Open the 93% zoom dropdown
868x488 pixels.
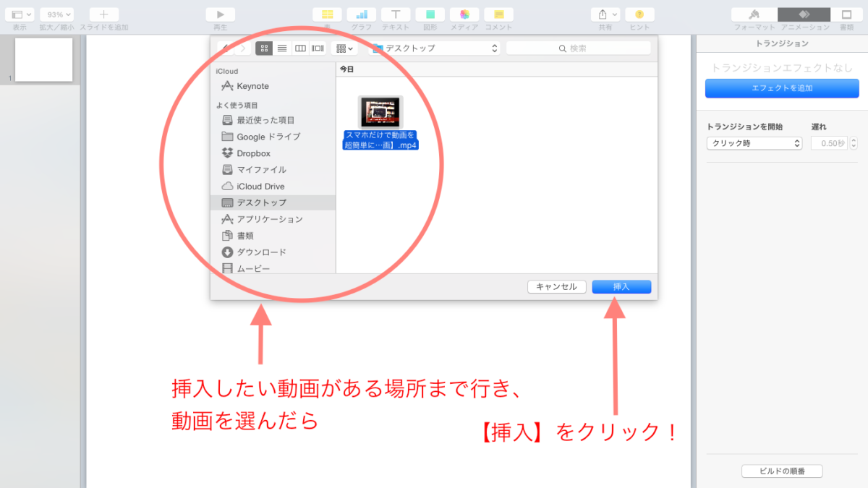[x=56, y=14]
